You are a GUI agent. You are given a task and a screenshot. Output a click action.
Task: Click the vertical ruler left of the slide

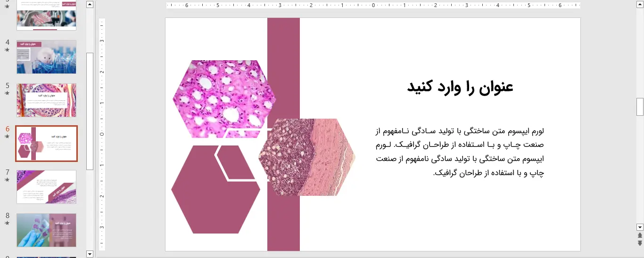click(x=102, y=134)
